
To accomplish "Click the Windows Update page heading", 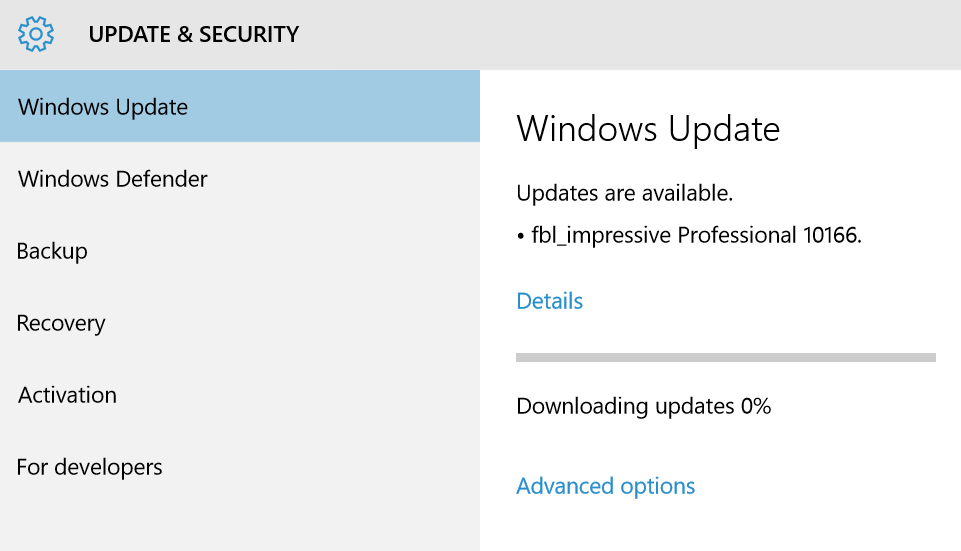I will (x=648, y=129).
